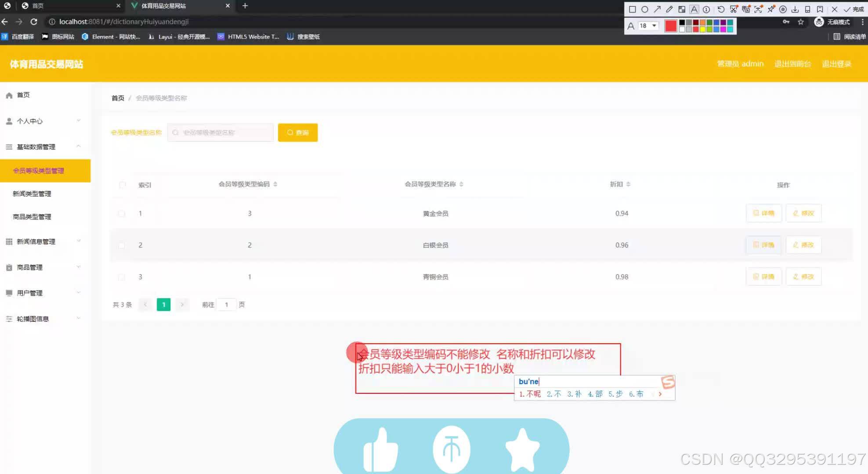Expand the 新闻信息管理 sidebar menu

45,241
